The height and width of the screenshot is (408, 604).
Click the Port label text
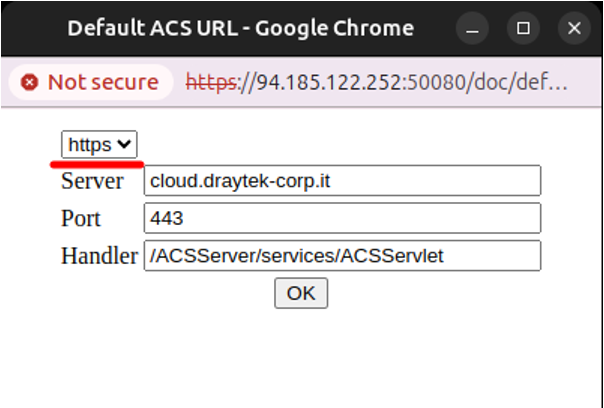81,218
